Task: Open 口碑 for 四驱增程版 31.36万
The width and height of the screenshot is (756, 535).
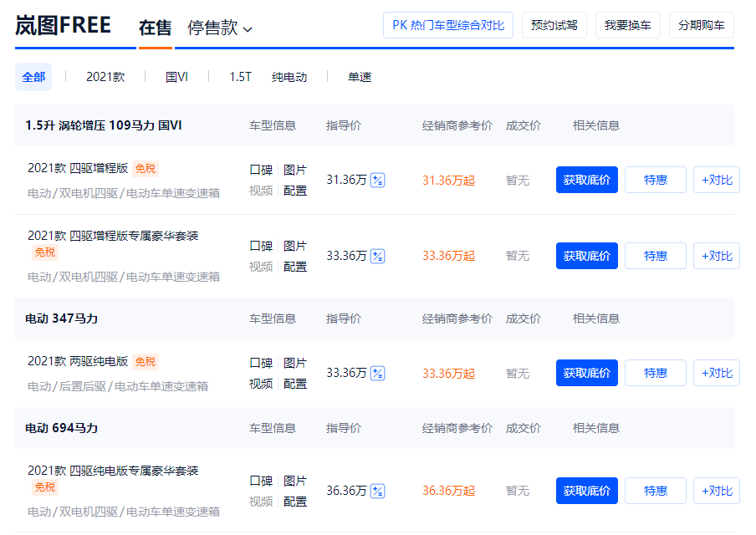Action: click(x=261, y=170)
